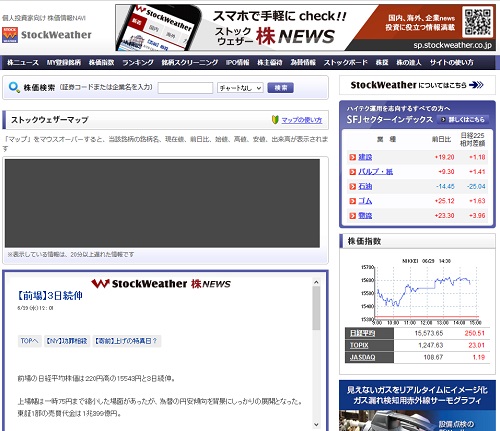Click the +19.20 value in 建設 row
The height and width of the screenshot is (431, 500).
point(444,157)
